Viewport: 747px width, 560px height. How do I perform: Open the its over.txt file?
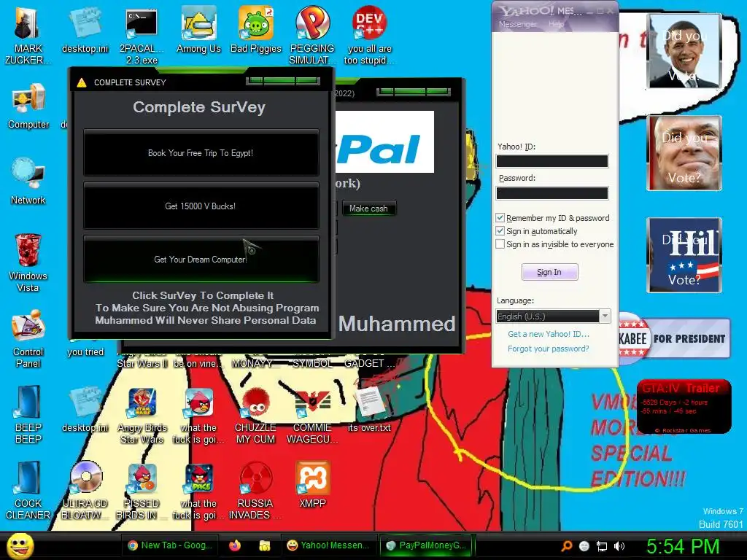[369, 410]
